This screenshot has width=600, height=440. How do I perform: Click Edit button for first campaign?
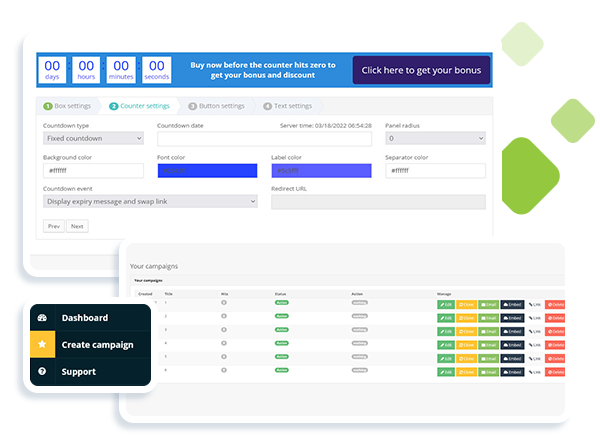(446, 303)
